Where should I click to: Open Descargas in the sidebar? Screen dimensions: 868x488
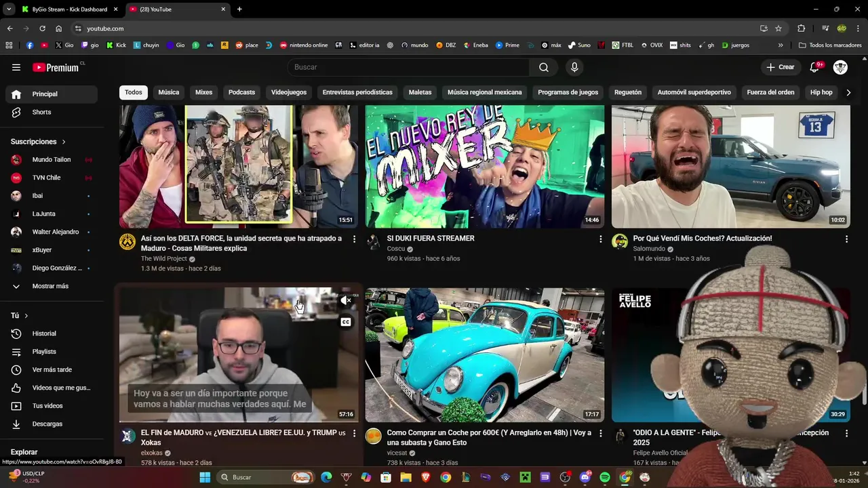[x=52, y=424]
